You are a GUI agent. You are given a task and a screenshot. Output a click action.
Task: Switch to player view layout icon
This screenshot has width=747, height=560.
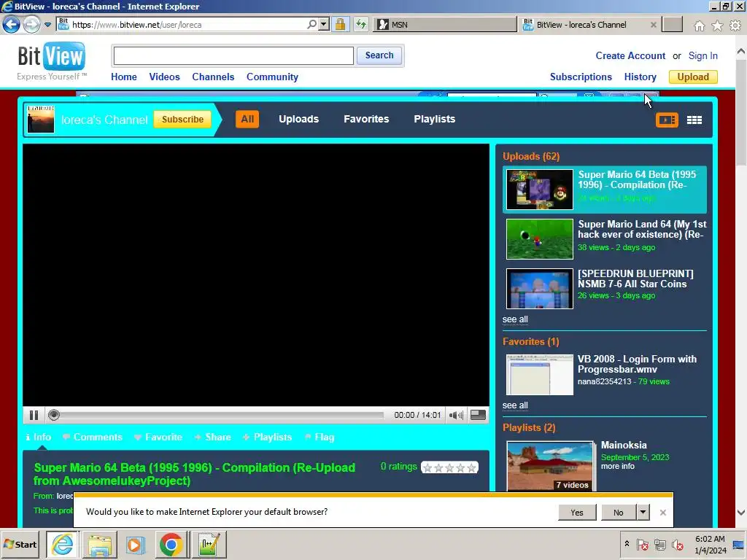667,120
